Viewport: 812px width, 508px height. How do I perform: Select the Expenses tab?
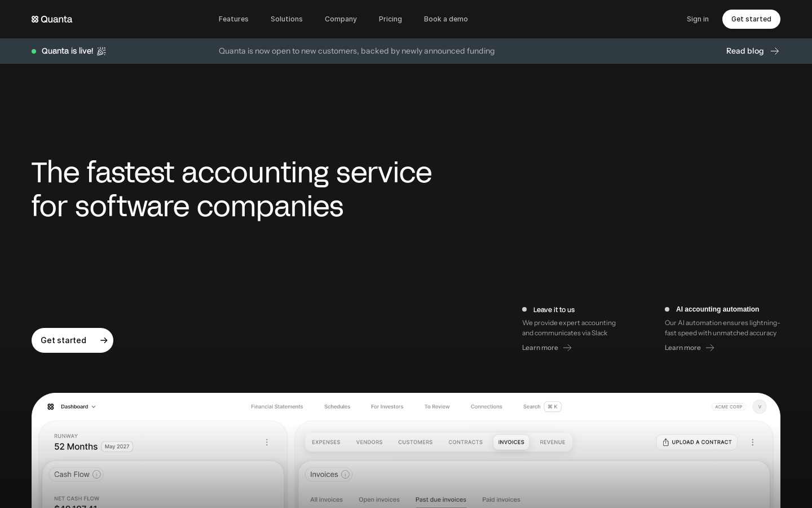click(x=326, y=442)
